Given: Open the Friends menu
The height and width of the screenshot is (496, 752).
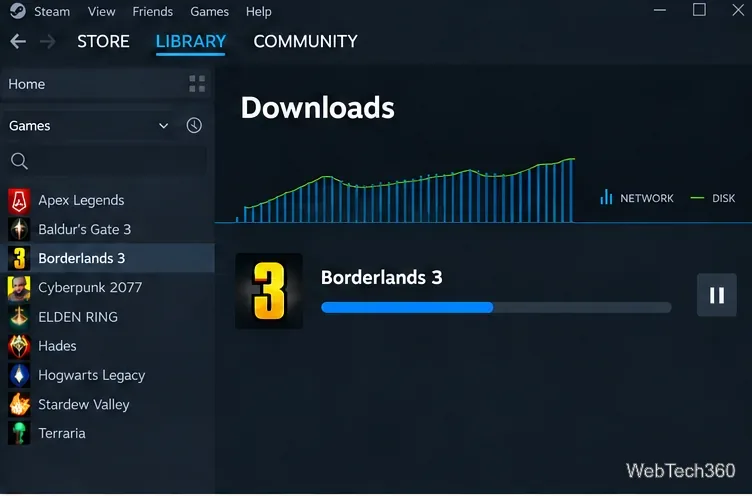Looking at the screenshot, I should [153, 11].
